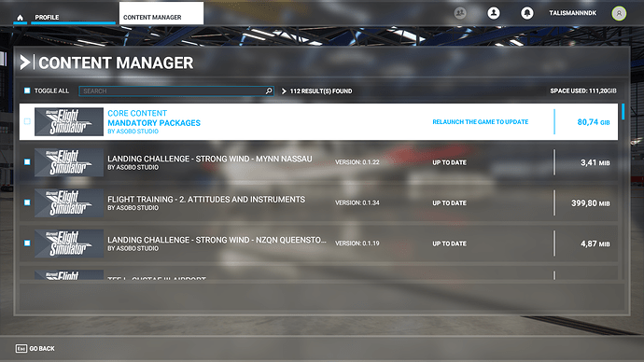Screen dimensions: 644x362
Task: Click the '4,87 MIB' size value
Action: [595, 244]
